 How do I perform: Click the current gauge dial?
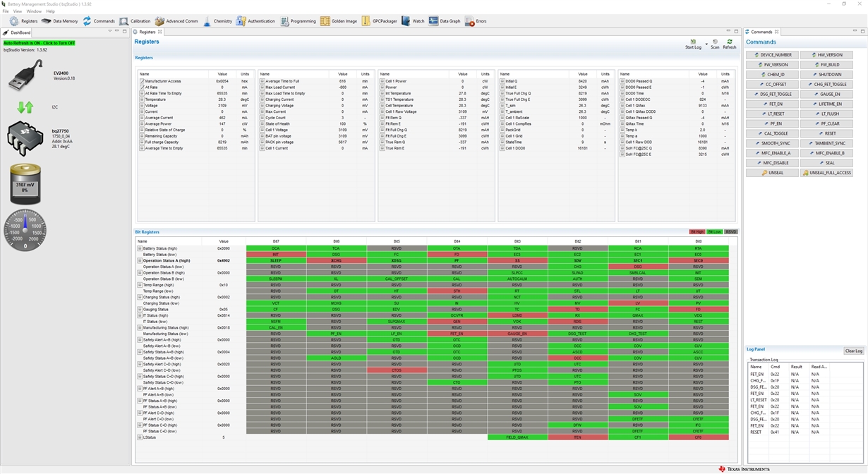(x=25, y=229)
